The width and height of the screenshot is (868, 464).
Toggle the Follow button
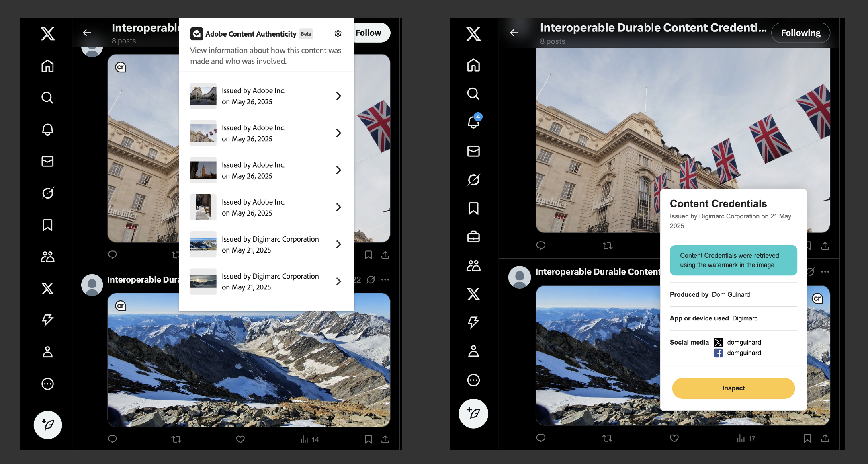369,33
